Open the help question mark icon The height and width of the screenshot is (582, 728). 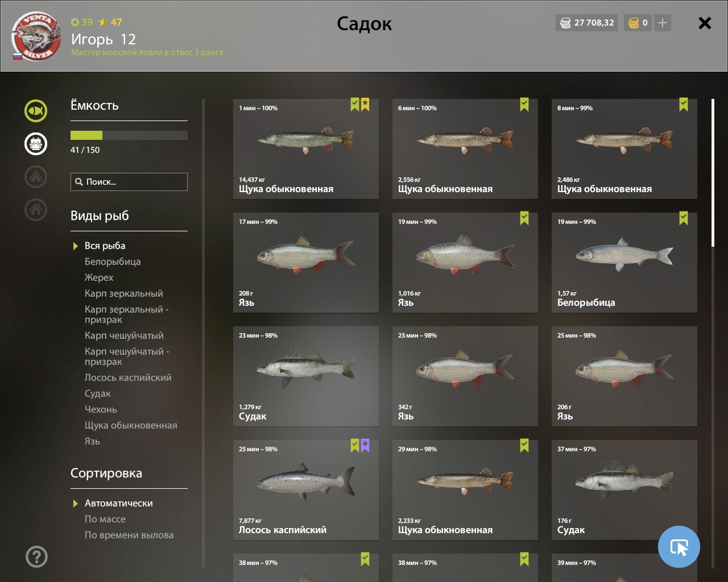[36, 556]
